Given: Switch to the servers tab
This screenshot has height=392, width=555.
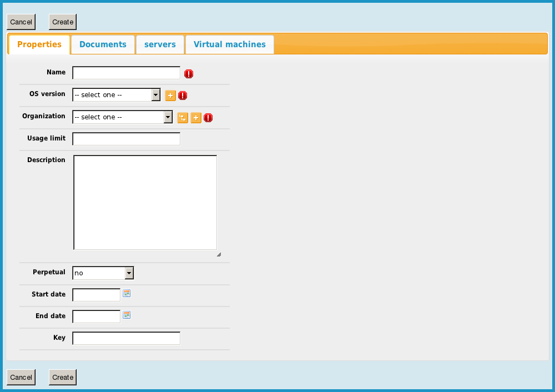Looking at the screenshot, I should [x=160, y=44].
